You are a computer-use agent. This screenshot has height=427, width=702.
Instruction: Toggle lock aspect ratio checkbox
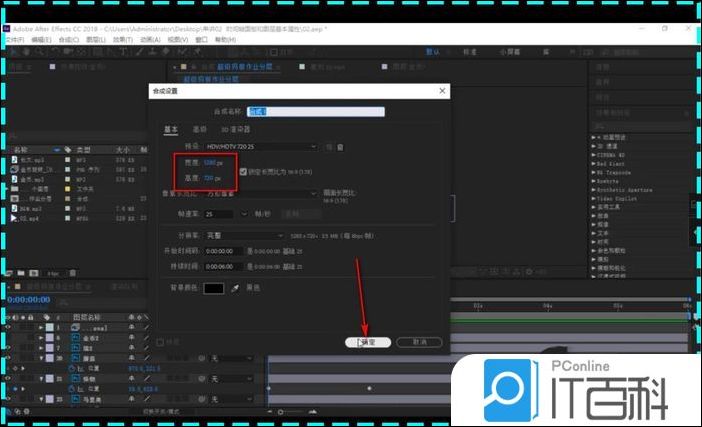pos(243,172)
